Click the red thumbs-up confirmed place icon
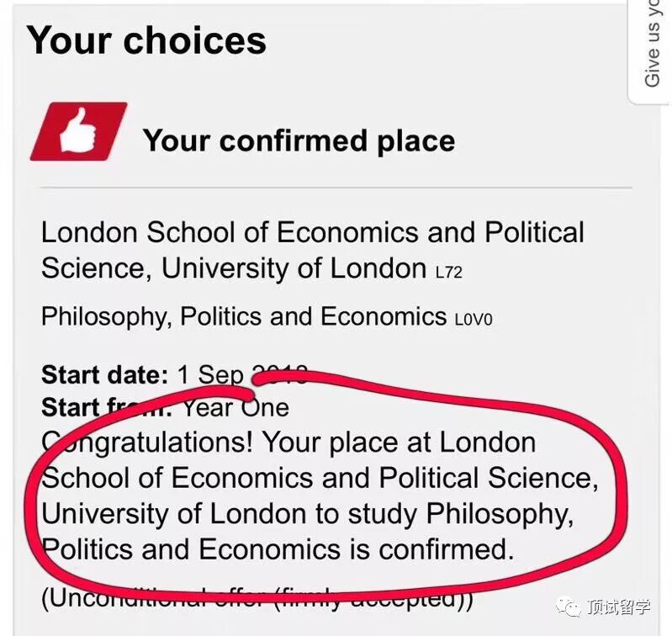 79,131
